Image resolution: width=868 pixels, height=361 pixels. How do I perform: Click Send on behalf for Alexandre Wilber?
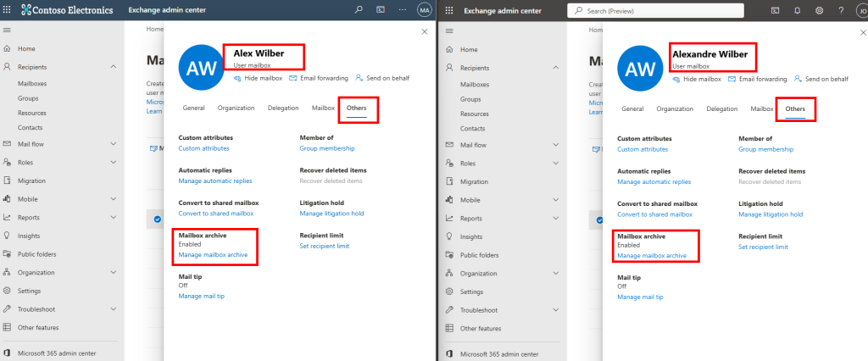[821, 79]
